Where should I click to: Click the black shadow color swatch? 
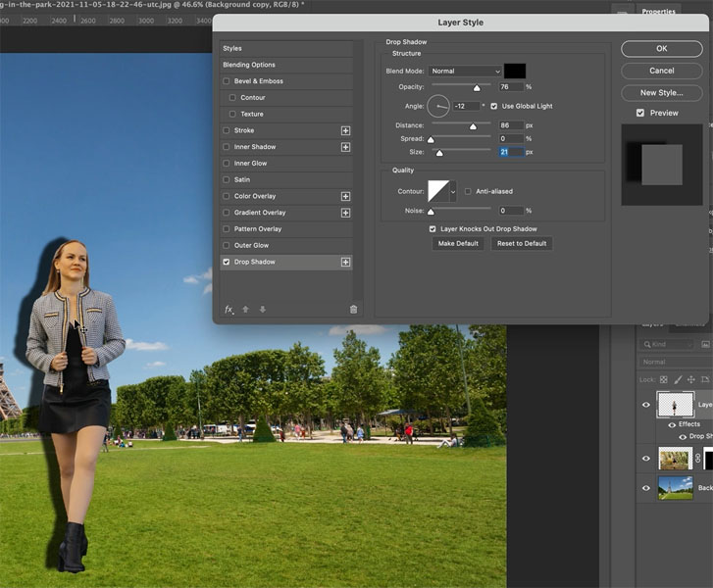click(514, 72)
